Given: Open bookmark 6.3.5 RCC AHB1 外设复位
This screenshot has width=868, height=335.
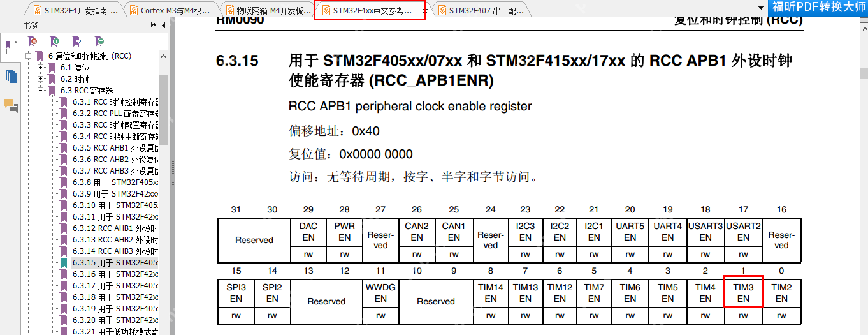Looking at the screenshot, I should coord(115,148).
